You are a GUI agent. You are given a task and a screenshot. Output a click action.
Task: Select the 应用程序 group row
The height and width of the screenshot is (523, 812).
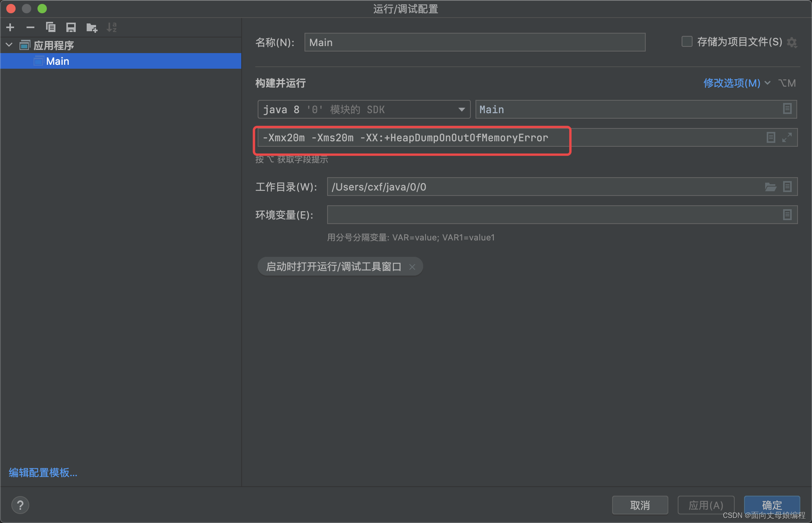click(121, 45)
